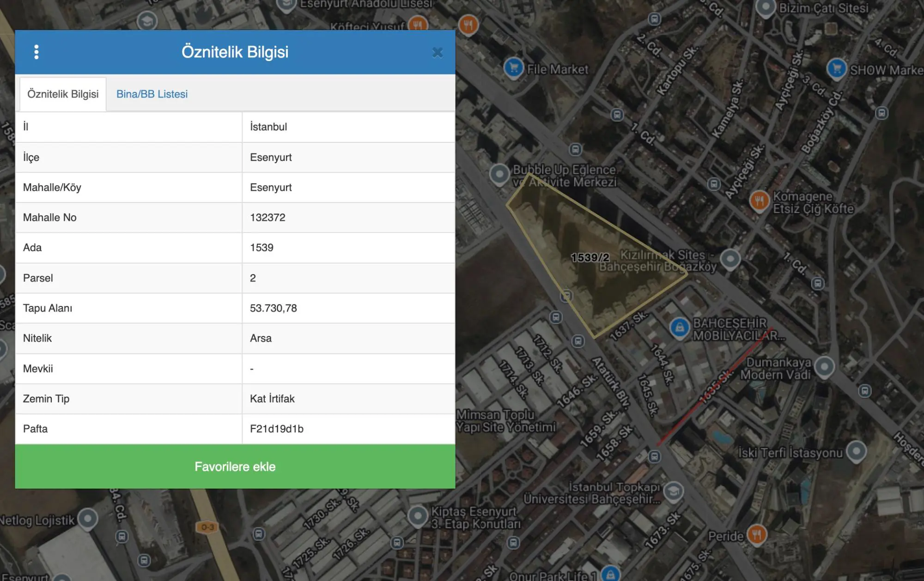
Task: Click the SHOW Market shopping cart pin
Action: point(837,69)
